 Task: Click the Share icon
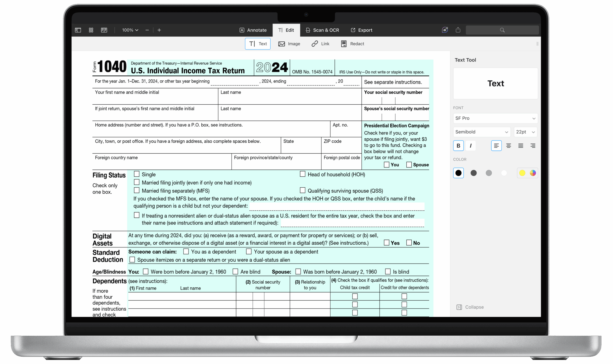pyautogui.click(x=458, y=30)
